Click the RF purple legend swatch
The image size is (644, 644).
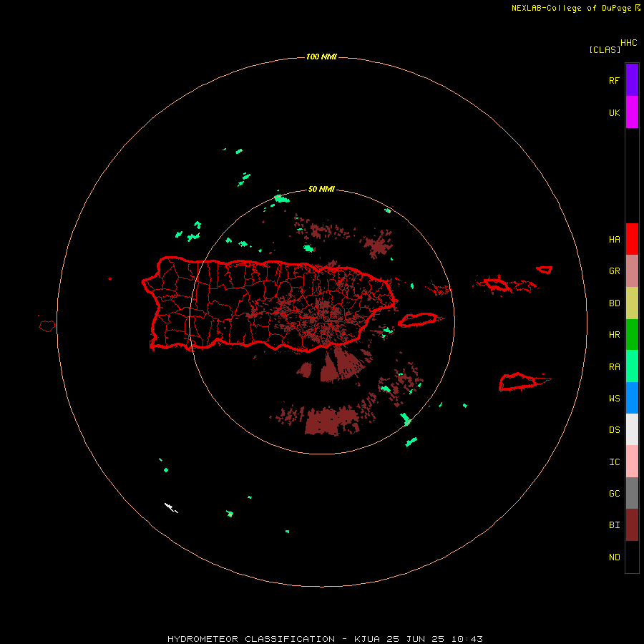click(x=632, y=80)
